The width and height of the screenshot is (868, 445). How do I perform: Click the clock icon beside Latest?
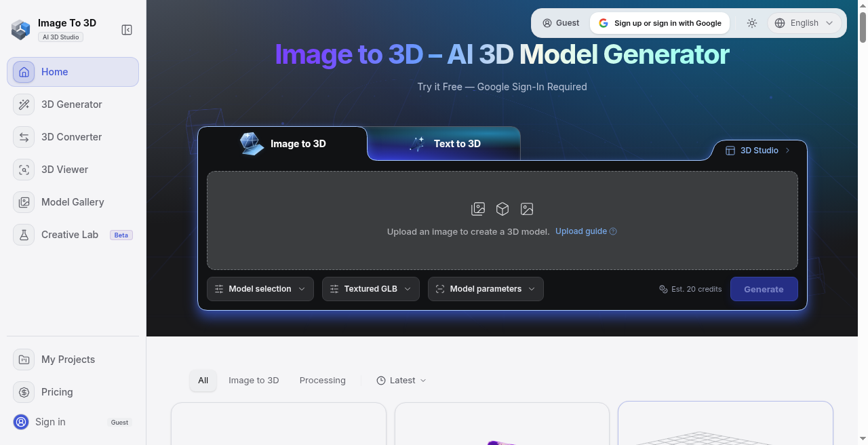coord(381,381)
